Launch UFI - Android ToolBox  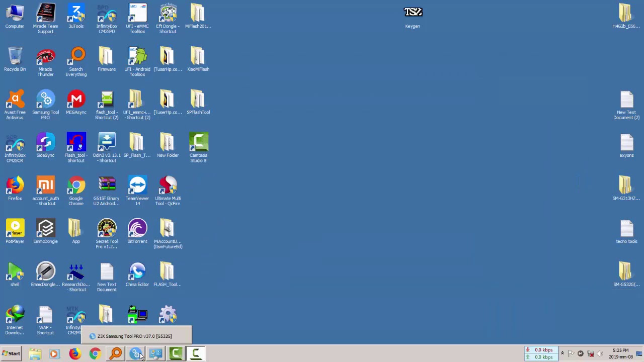point(137,62)
